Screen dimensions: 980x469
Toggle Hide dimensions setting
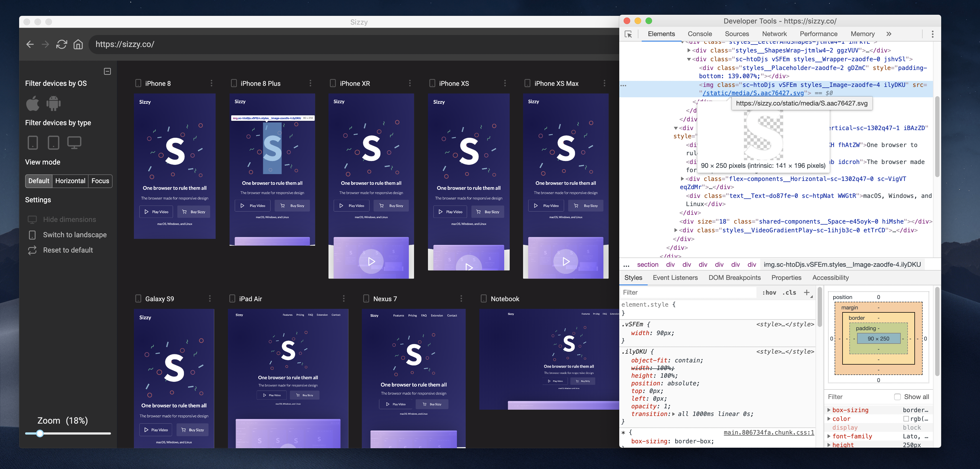pos(62,219)
